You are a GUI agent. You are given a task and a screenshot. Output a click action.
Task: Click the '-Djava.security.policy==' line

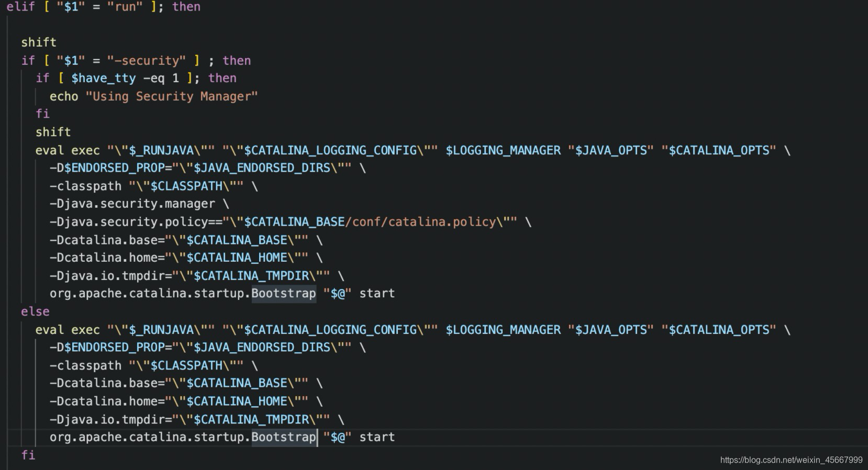pyautogui.click(x=291, y=222)
